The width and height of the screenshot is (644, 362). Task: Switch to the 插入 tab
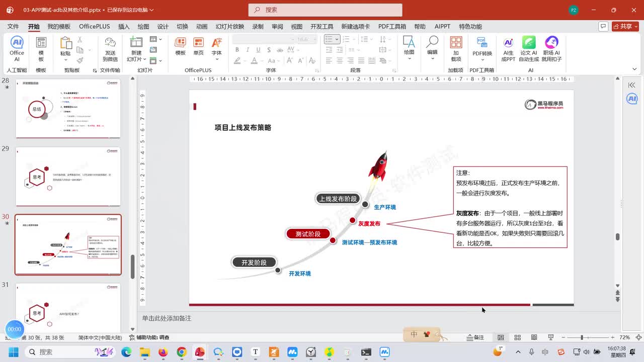click(x=124, y=27)
